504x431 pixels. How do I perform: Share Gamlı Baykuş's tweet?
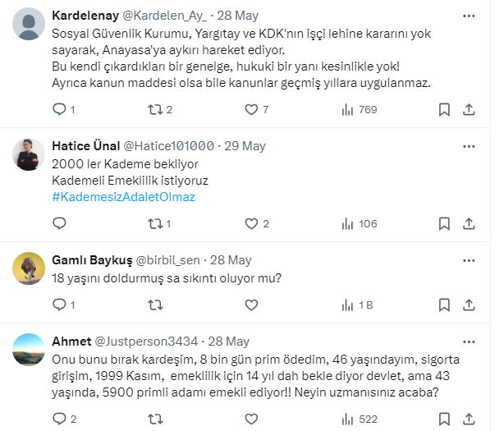469,305
